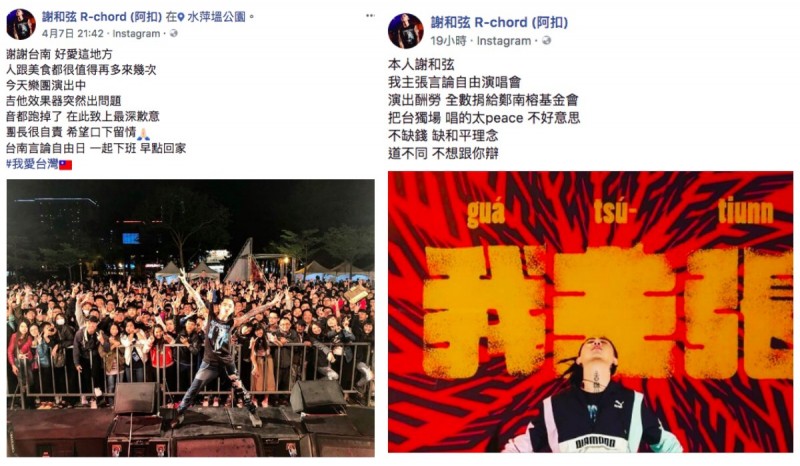Viewport: 800px width, 466px height.
Task: Open the profile avatar on the right post
Action: (x=406, y=31)
